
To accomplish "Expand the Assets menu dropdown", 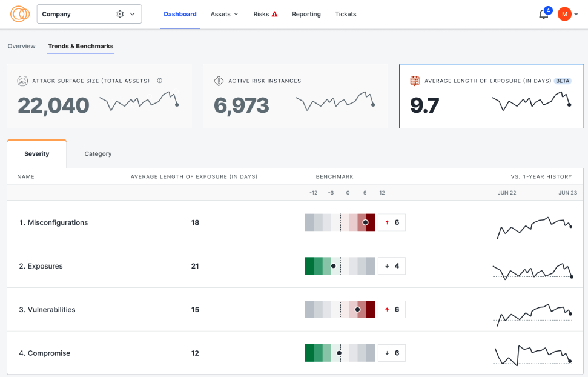I will coord(224,14).
